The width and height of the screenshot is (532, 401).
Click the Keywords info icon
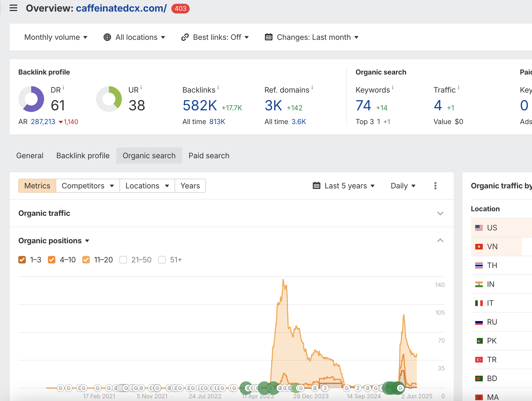click(x=393, y=87)
